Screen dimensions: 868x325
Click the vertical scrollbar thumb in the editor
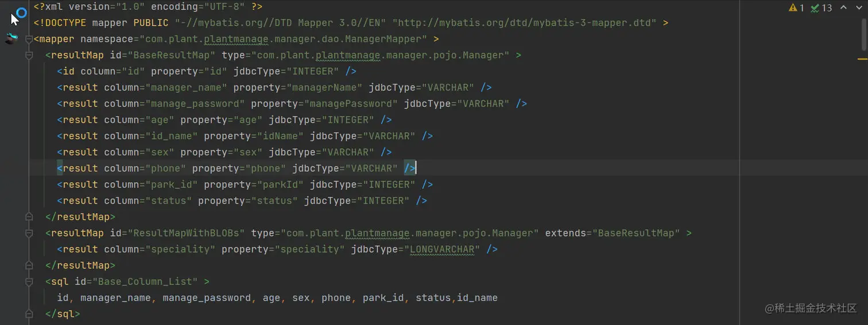point(863,34)
